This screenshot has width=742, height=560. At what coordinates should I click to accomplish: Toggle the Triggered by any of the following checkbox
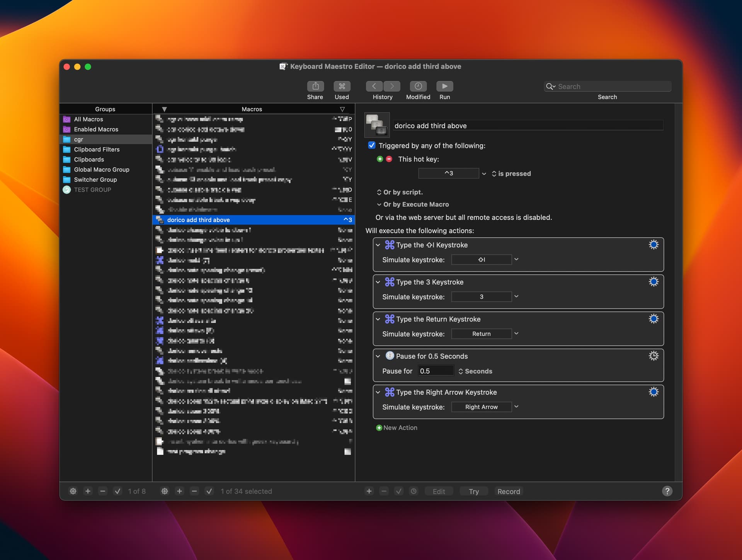[x=372, y=146]
